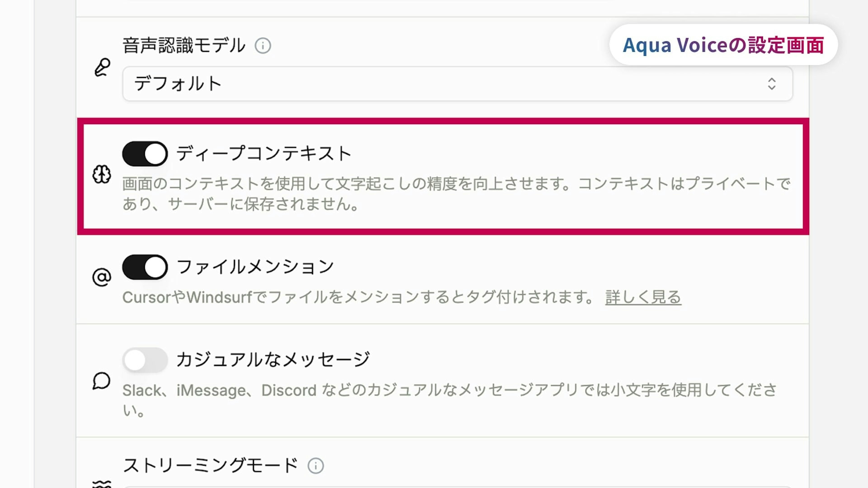Follow the 詳しく見る link
868x488 pixels.
(643, 297)
